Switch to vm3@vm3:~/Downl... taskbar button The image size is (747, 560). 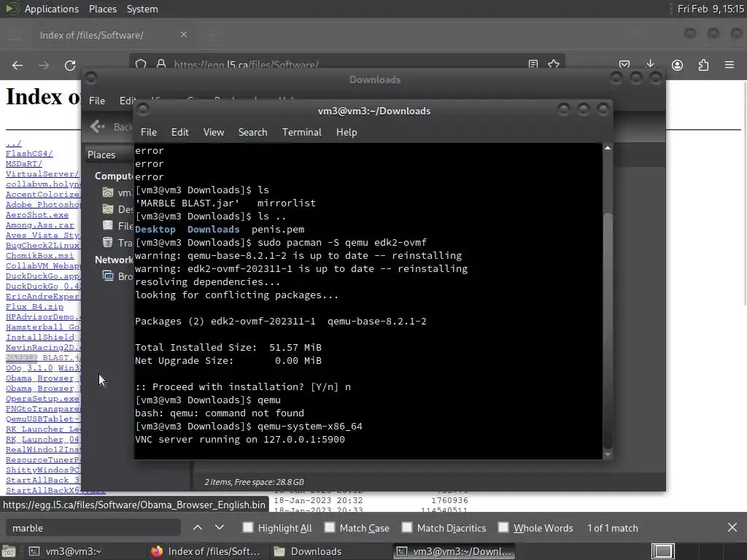(454, 551)
